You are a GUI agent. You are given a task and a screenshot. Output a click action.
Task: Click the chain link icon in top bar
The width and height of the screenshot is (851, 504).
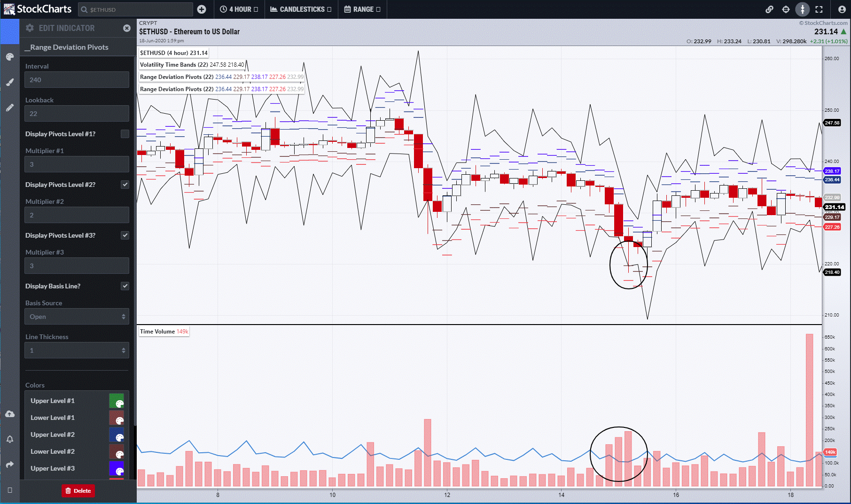click(769, 9)
